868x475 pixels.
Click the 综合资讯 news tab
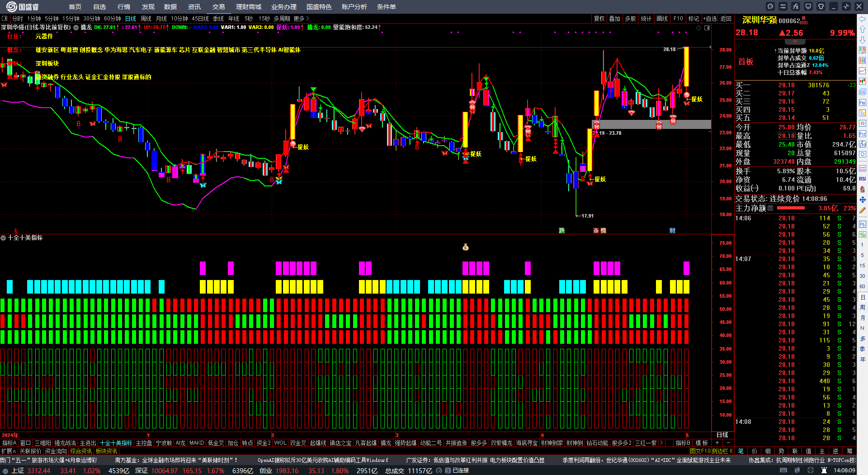click(81, 451)
